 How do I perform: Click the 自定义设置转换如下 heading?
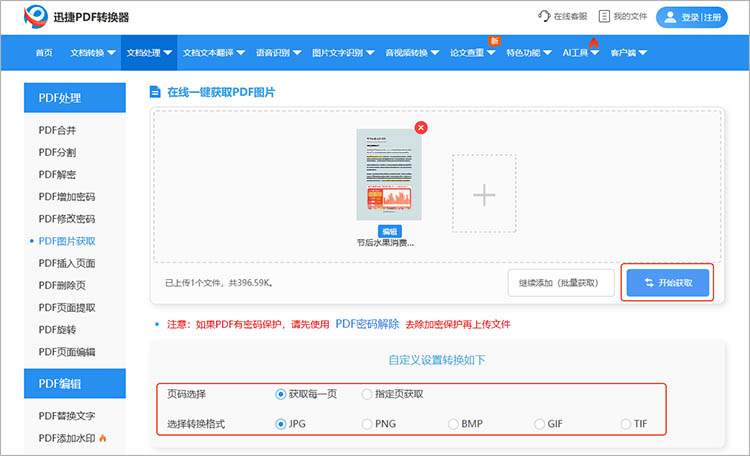click(437, 360)
